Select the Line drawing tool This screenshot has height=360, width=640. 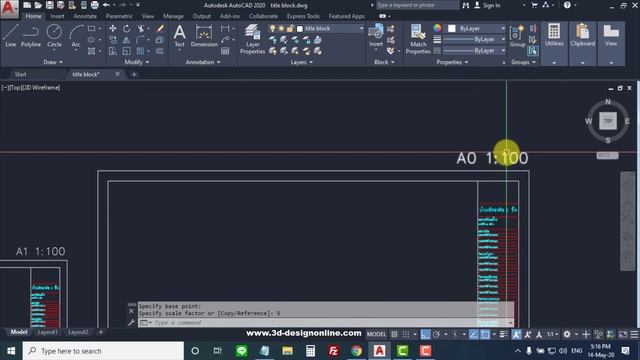(x=11, y=36)
